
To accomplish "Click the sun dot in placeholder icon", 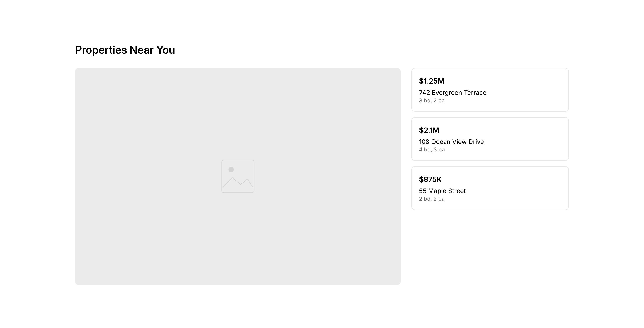I will [x=231, y=170].
